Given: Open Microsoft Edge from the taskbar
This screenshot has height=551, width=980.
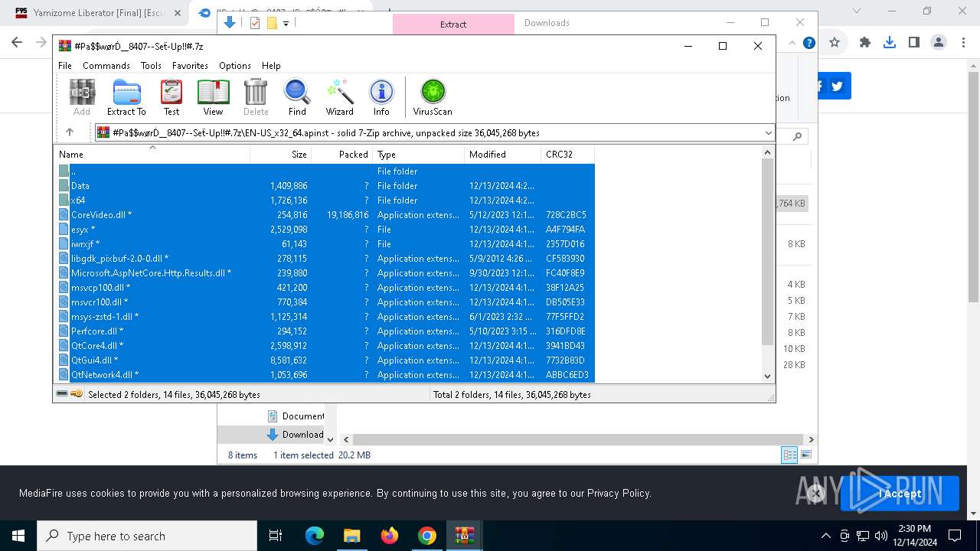Looking at the screenshot, I should 315,536.
